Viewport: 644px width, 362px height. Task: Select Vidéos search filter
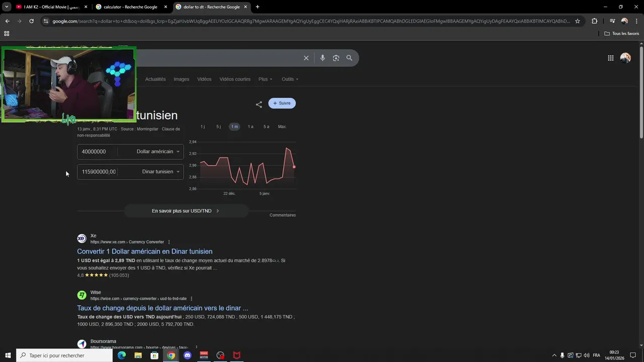[x=204, y=79]
